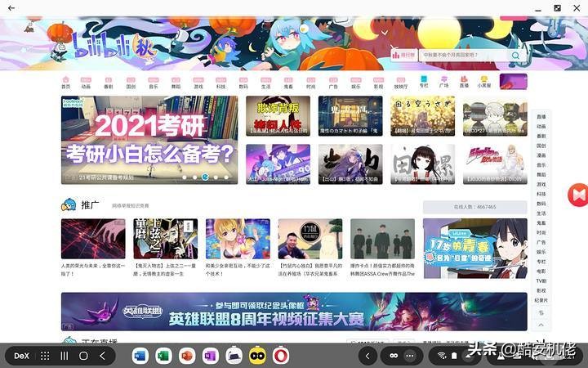Screen dimensions: 588x368
Task: Jump to 电影 in right sidebar
Action: point(541,272)
